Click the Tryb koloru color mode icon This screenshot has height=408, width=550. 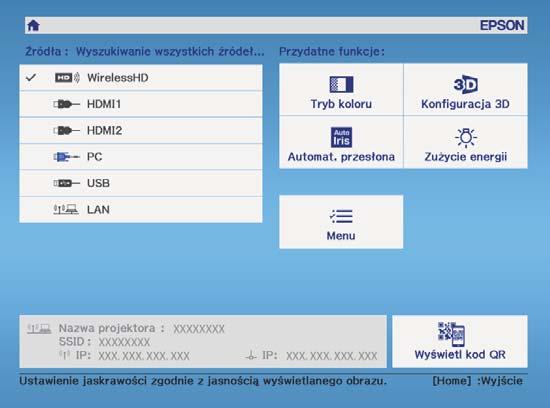click(341, 84)
